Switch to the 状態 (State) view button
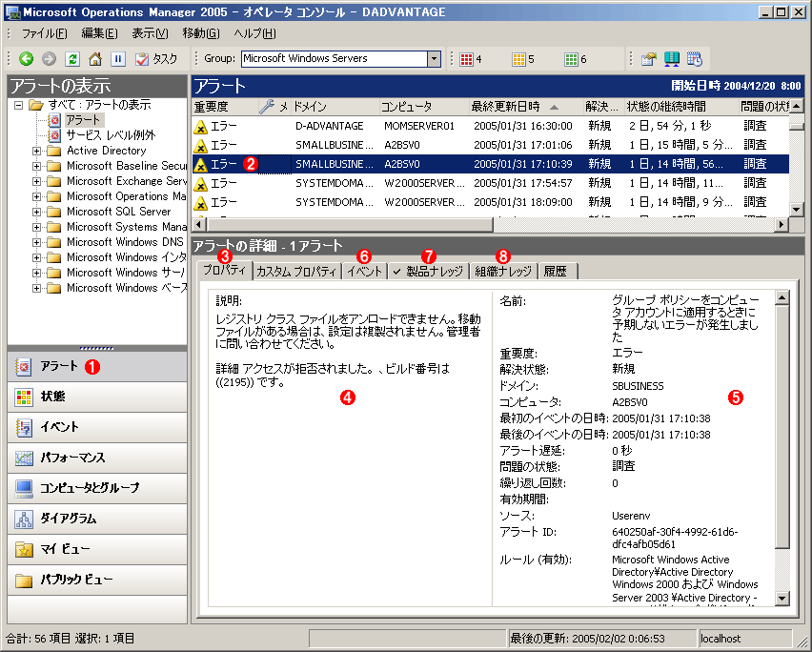The image size is (812, 652). click(97, 397)
